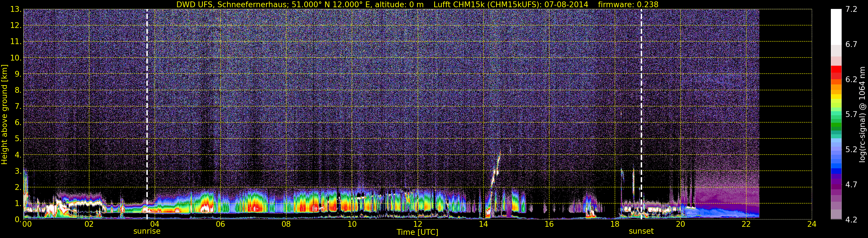The width and height of the screenshot is (868, 238).
Task: Click 'Lufft CHM15k (CHM15kUFS): 07-08-2014' in the title
Action: pyautogui.click(x=510, y=4)
